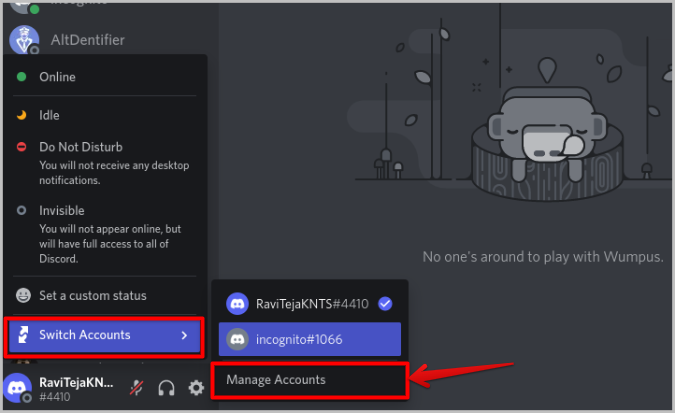Open the AltDentifier direct message
Screen dimensions: 675x413
click(87, 40)
